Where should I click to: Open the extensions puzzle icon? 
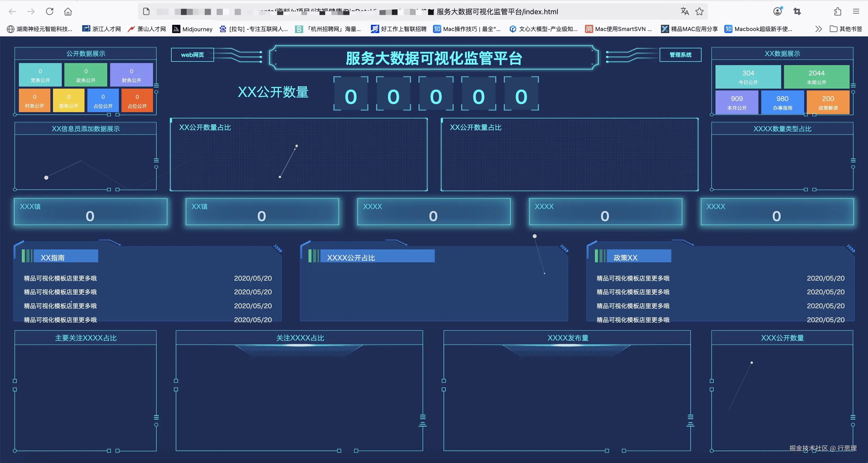838,11
